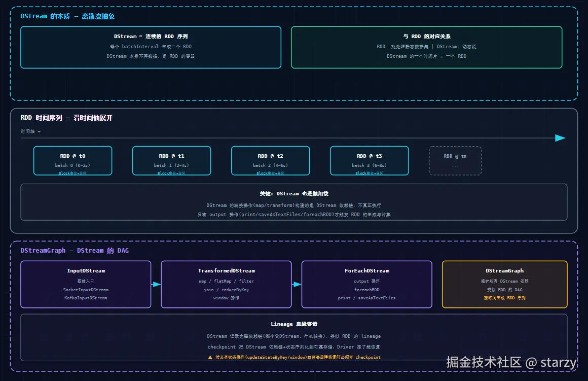Select the orange "DStreamGraph" card title
The width and height of the screenshot is (588, 381).
505,271
